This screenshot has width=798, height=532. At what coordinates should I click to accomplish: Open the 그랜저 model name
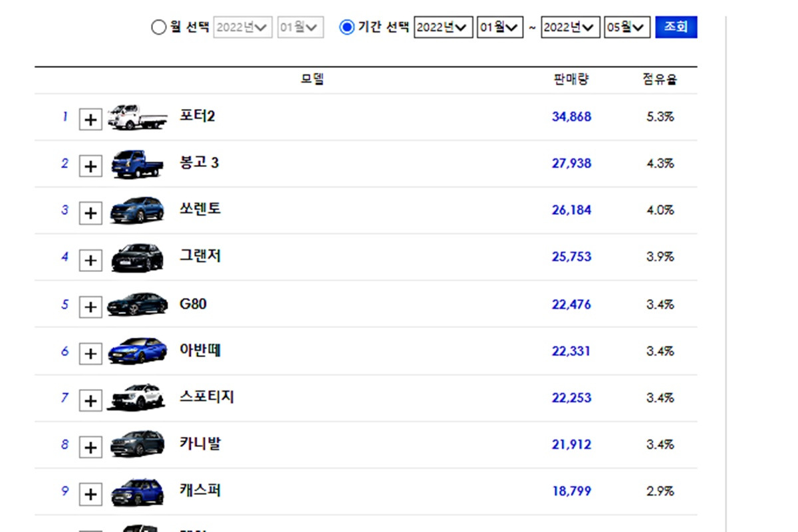coord(200,257)
